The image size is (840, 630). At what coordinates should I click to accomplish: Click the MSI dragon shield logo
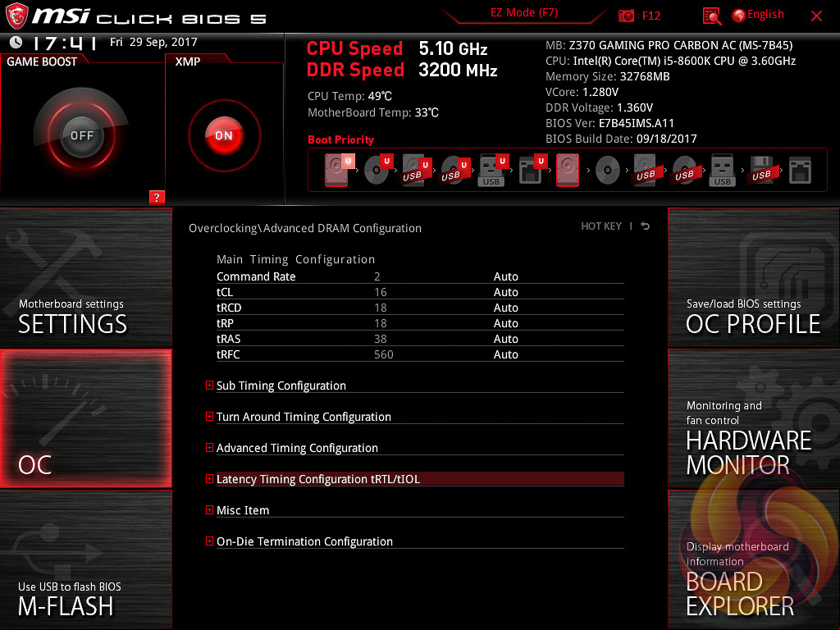coord(16,16)
